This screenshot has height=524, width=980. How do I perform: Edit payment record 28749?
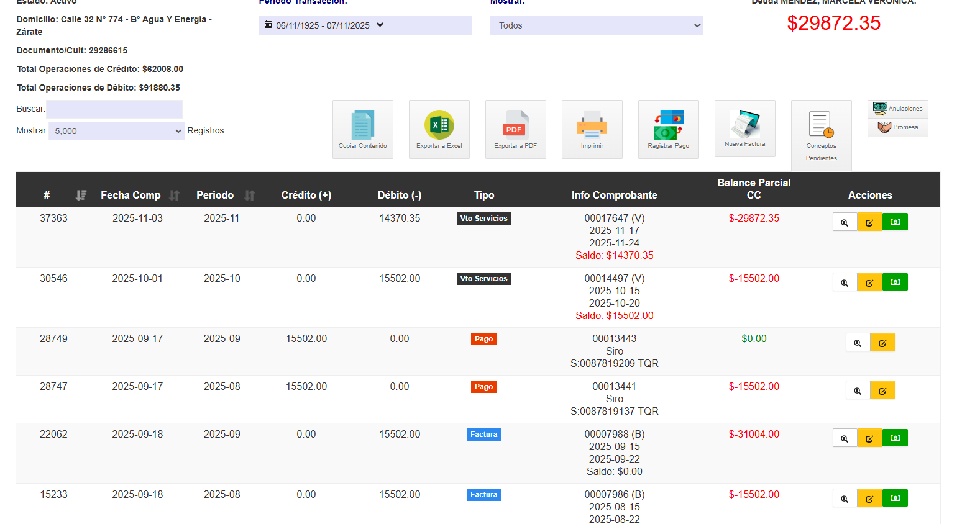pyautogui.click(x=882, y=343)
